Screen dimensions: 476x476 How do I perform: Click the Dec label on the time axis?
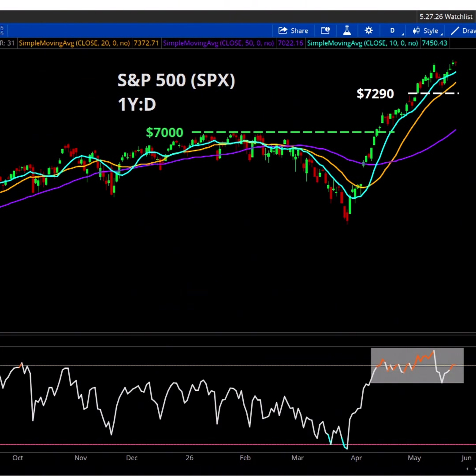(132, 458)
